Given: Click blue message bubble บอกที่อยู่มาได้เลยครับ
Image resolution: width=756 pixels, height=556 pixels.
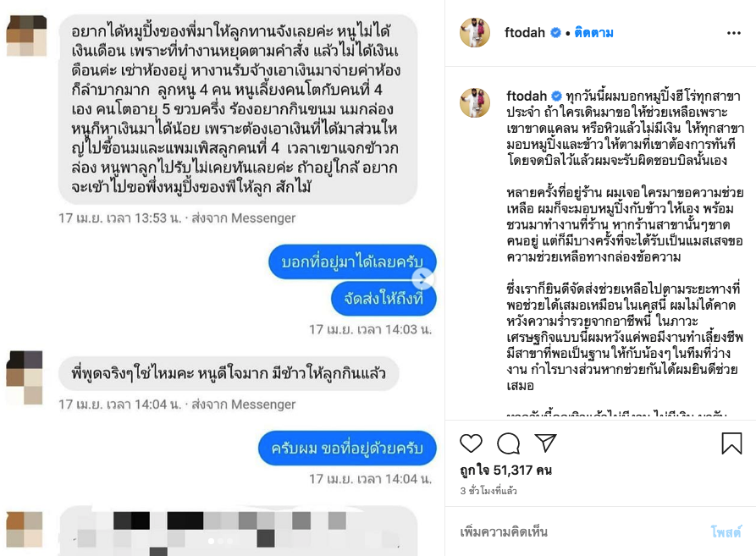Looking at the screenshot, I should click(x=352, y=261).
